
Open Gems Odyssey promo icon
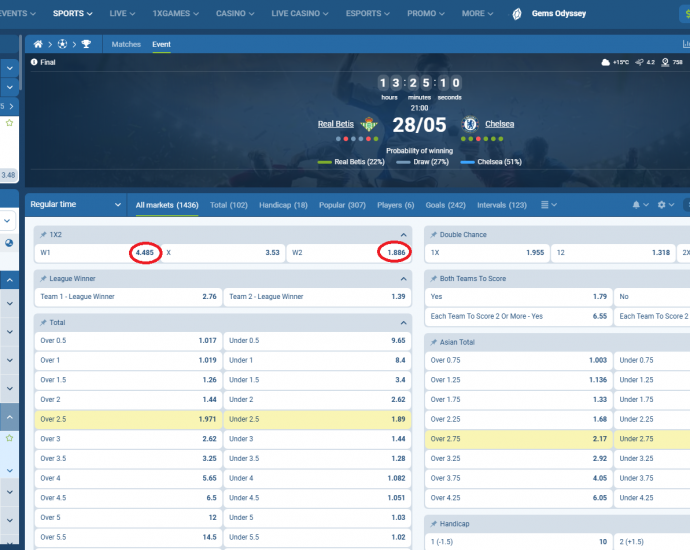pos(517,14)
